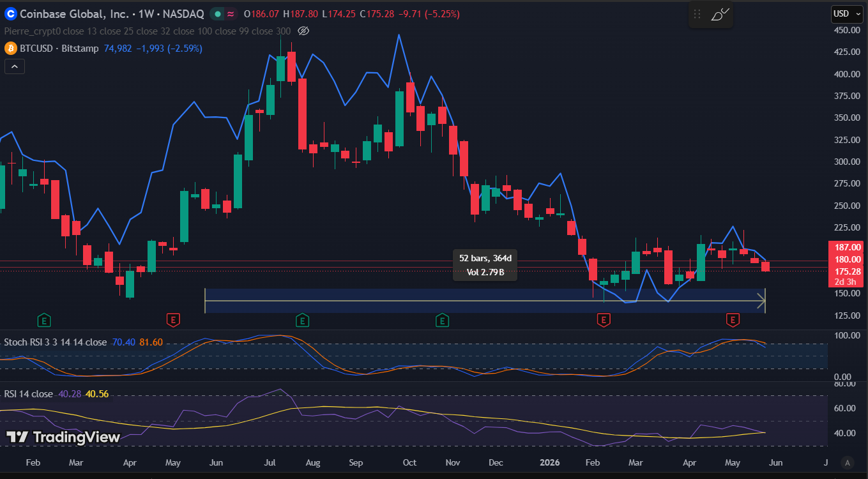Open the green E earnings marker near July
This screenshot has width=868, height=479.
pos(303,319)
